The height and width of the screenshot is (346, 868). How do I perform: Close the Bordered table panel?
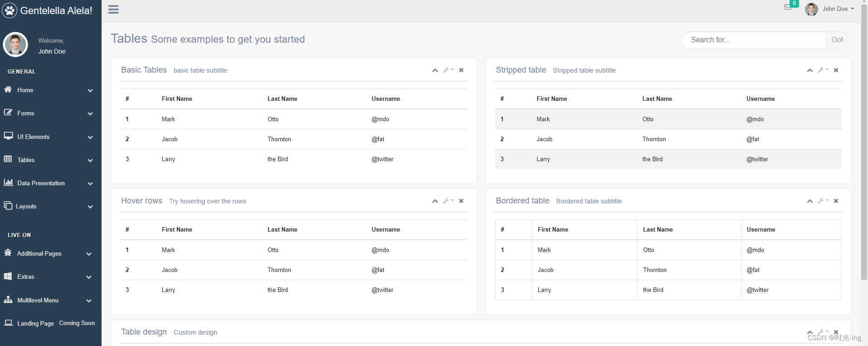[836, 201]
